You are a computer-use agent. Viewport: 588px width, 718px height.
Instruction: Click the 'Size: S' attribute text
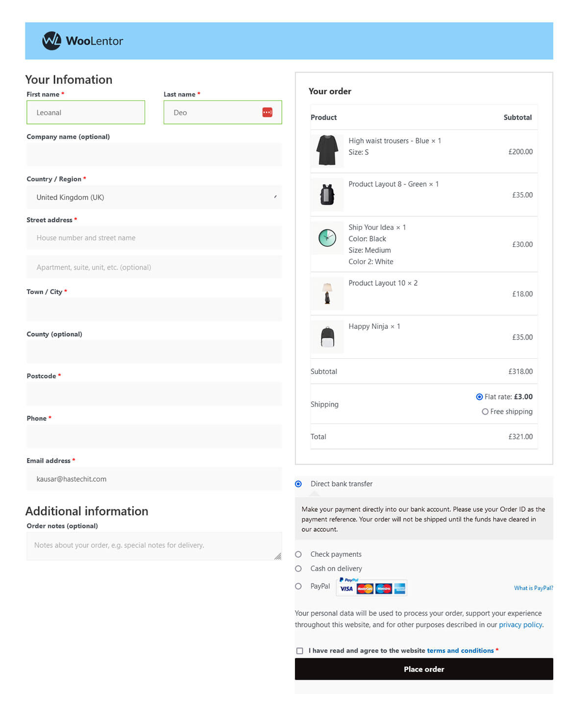point(359,152)
